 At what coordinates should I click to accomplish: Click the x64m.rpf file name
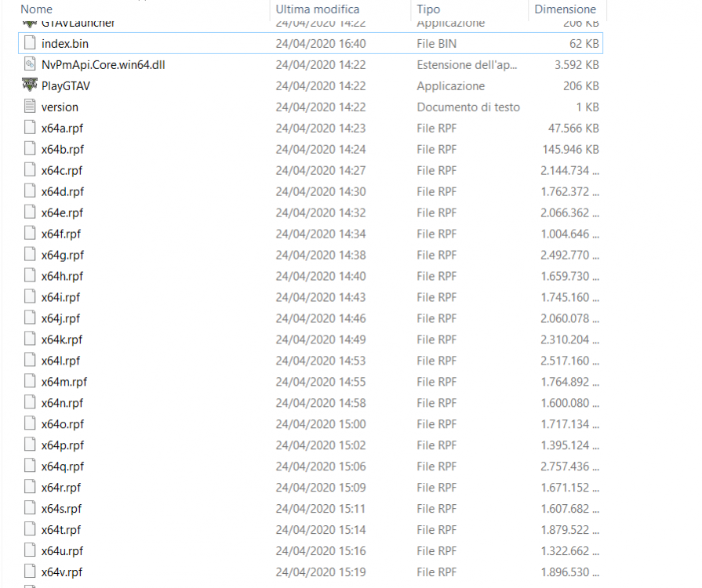[x=64, y=382]
